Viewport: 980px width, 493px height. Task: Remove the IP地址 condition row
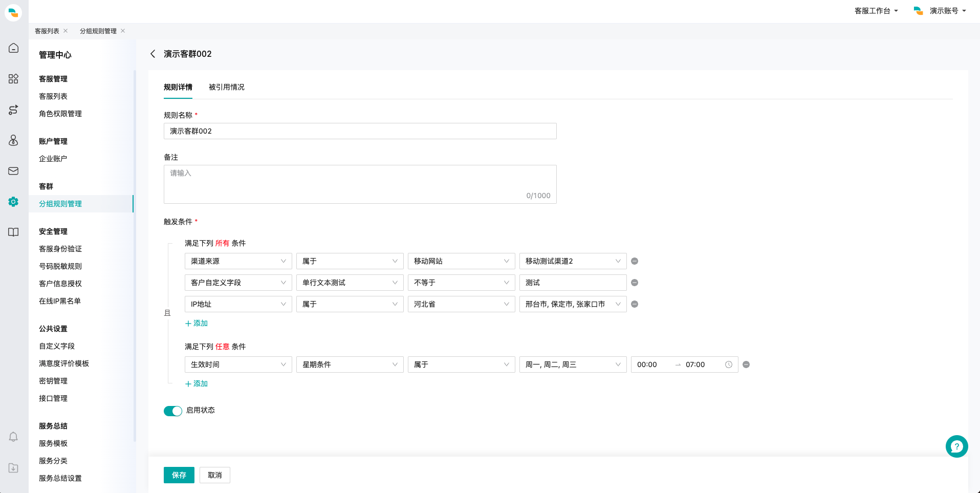click(635, 304)
